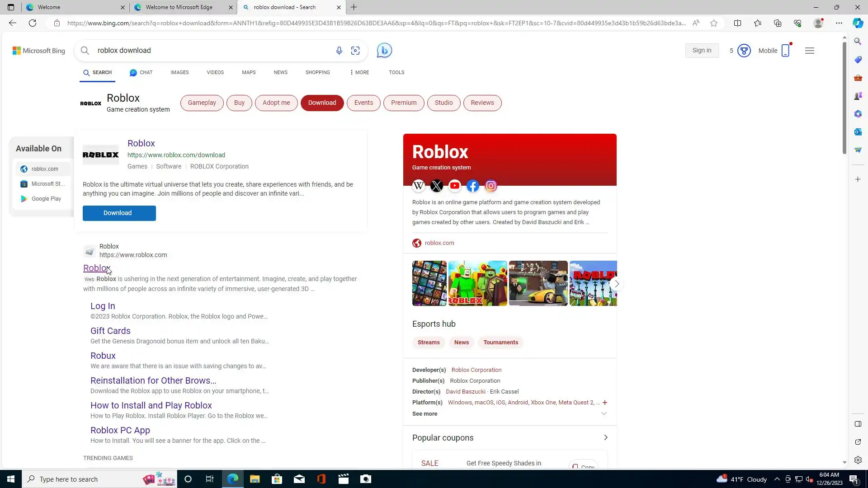Open Roblox YouTube channel icon
868x488 pixels.
[x=455, y=186]
